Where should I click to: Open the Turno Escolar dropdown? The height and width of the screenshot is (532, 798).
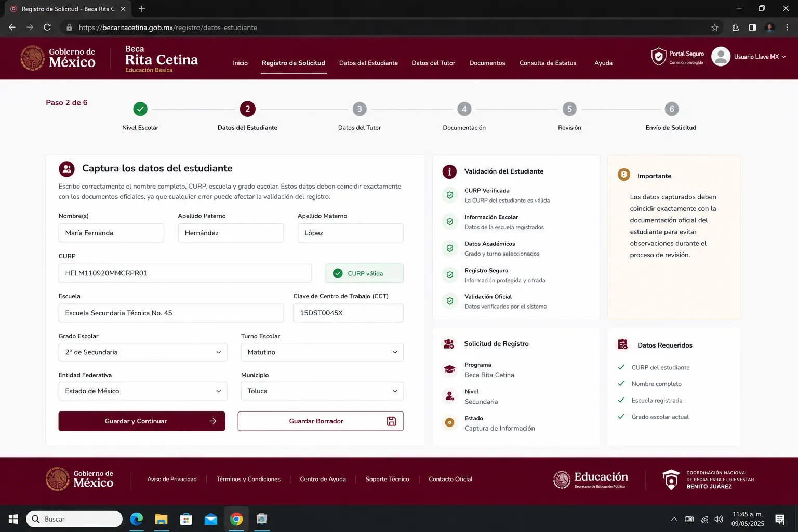click(322, 352)
